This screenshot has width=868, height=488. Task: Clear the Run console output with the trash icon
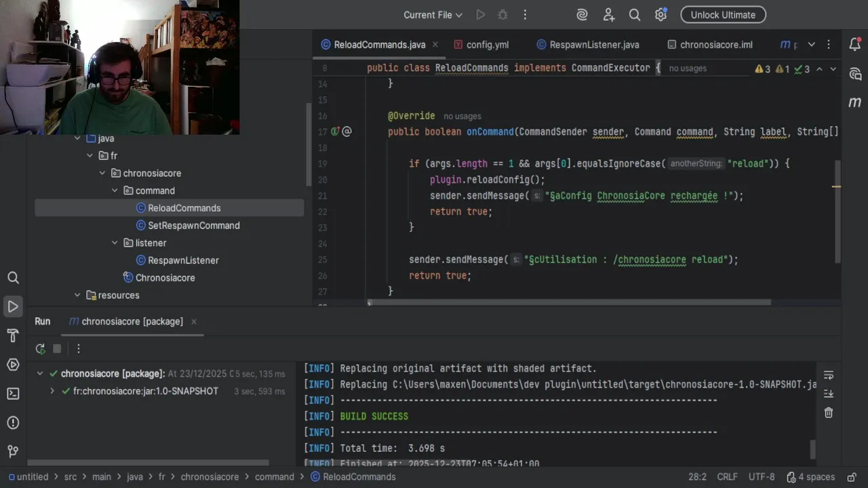[x=828, y=412]
